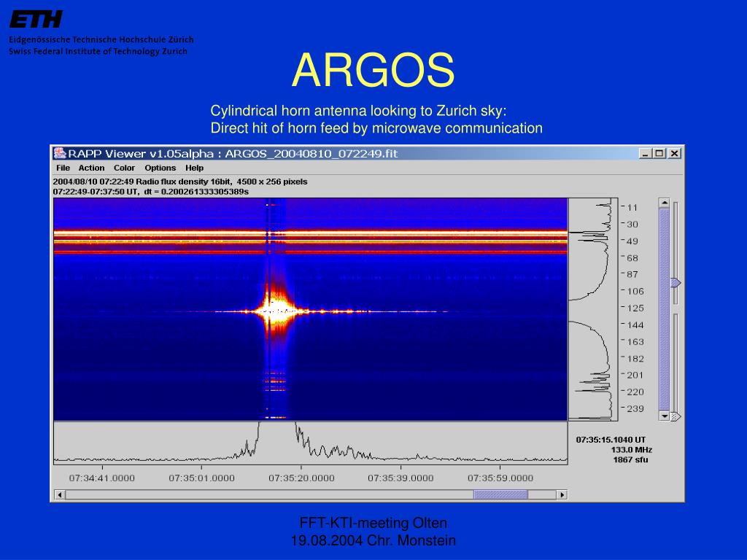747x560 pixels.
Task: Click the '07:35:01.0000' time axis label
Action: [x=201, y=478]
